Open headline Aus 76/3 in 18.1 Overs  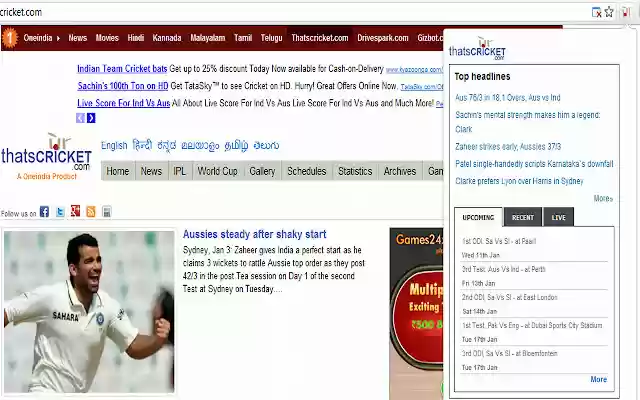(x=508, y=98)
